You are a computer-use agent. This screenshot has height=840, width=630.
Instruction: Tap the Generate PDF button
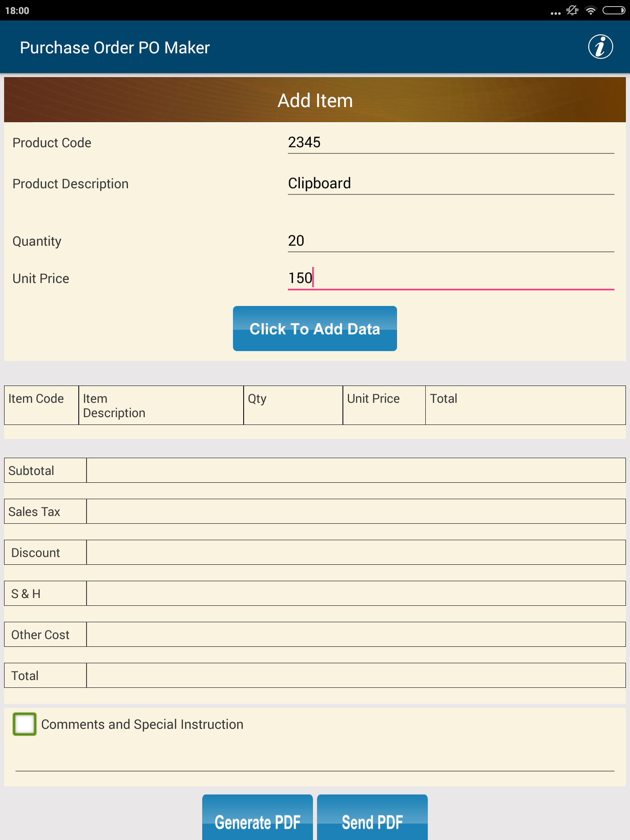pyautogui.click(x=258, y=817)
